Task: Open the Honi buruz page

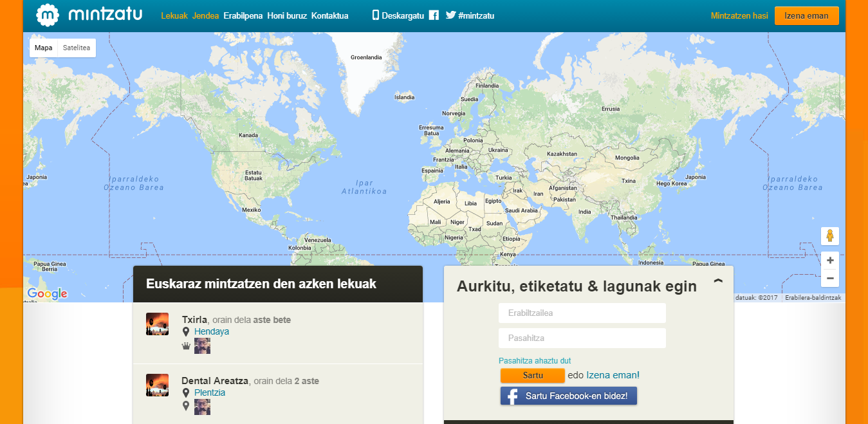Action: 287,16
